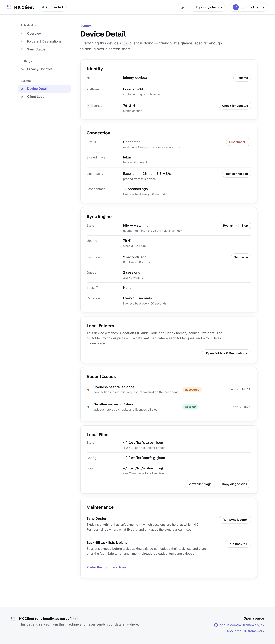Stop the sync engine
Viewport: 275px width, 644px height.
244,225
